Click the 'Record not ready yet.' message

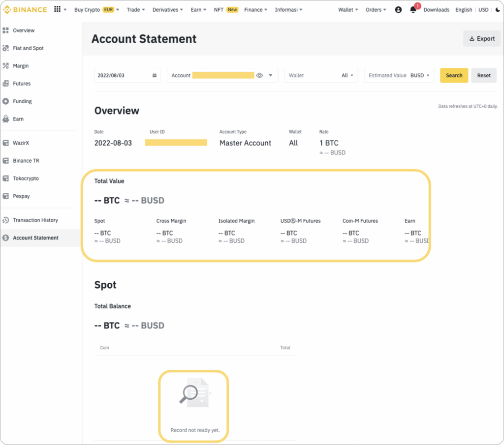point(195,430)
